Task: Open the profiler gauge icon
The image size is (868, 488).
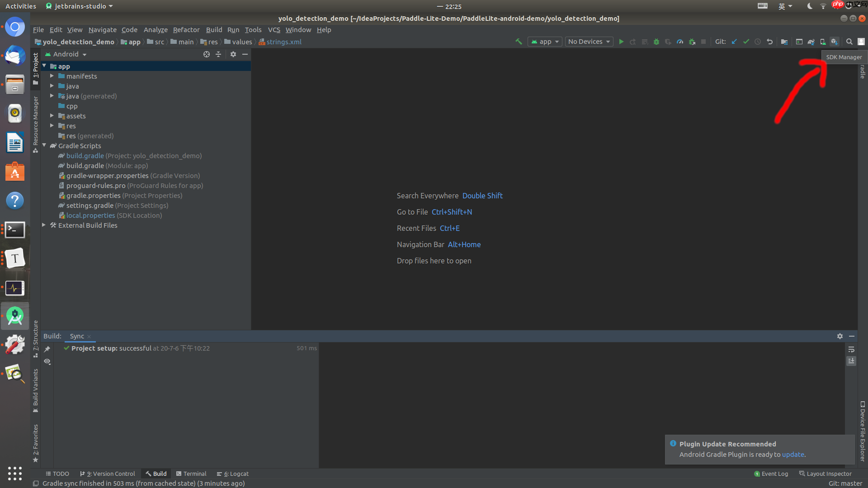Action: click(680, 42)
